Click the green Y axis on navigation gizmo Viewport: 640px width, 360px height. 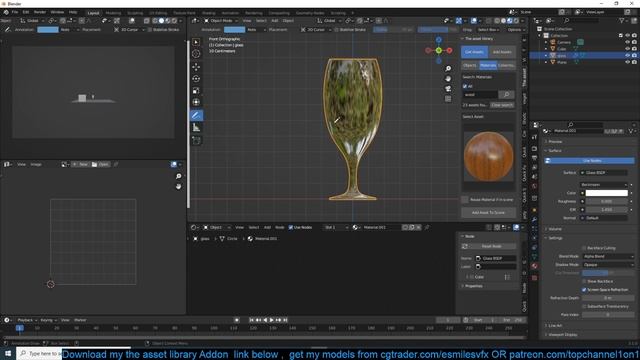click(x=438, y=51)
